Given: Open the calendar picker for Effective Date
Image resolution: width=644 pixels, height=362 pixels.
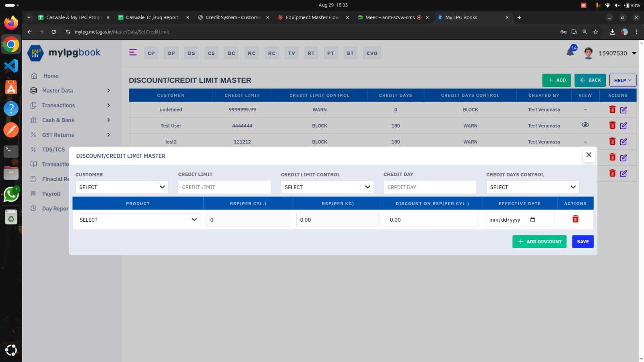Looking at the screenshot, I should point(533,220).
